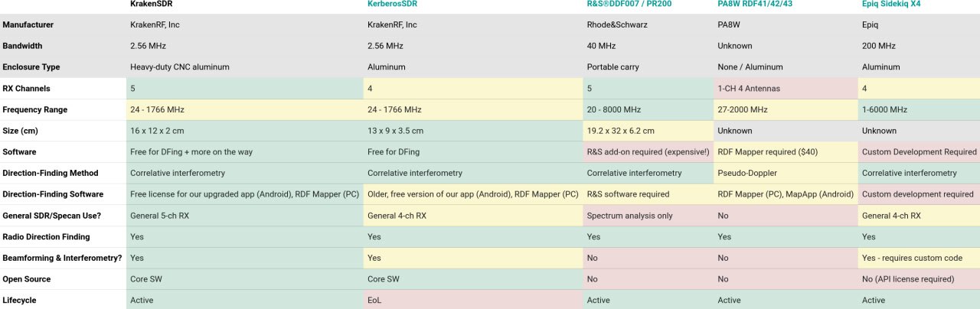Select the Heavy-duty CNC aluminum cell
The image size is (980, 309).
click(245, 67)
